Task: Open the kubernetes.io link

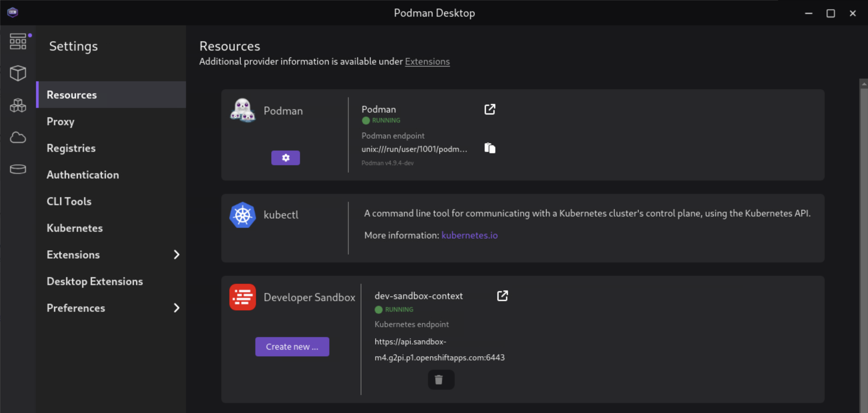Action: pyautogui.click(x=469, y=235)
